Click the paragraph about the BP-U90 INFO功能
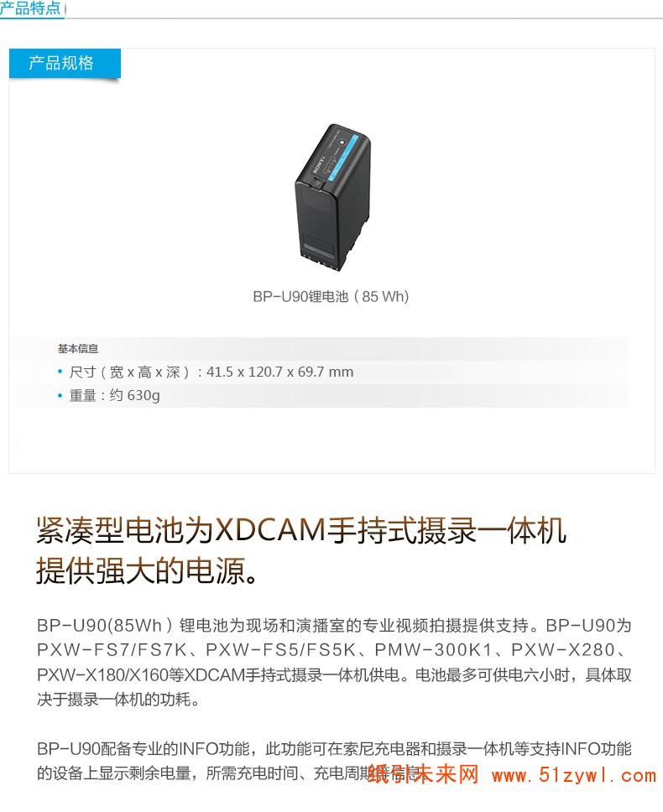Viewport: 663px width, 812px height. coord(334,761)
